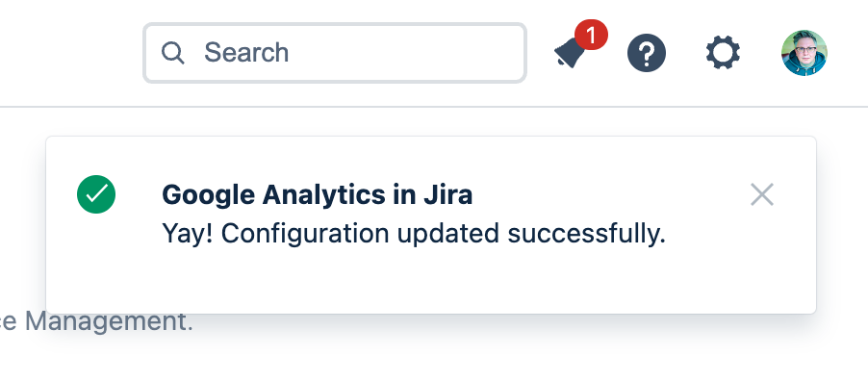Screen dimensions: 868x381
Task: Click the Search placeholder text
Action: pyautogui.click(x=246, y=53)
